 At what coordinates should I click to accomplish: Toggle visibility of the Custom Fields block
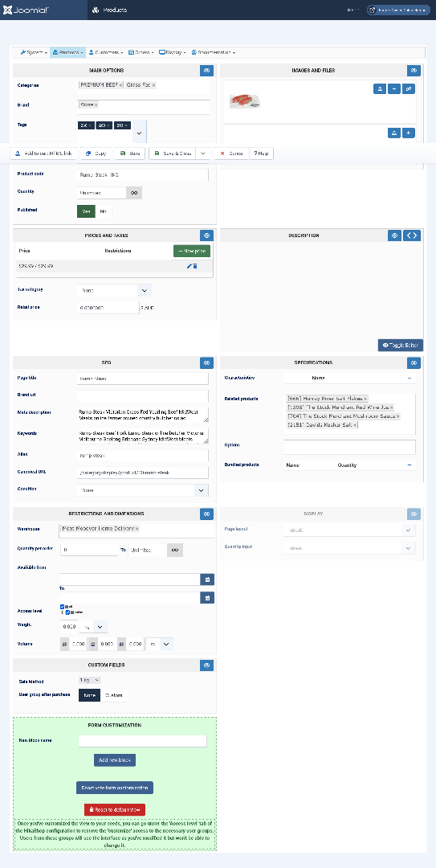pos(206,665)
